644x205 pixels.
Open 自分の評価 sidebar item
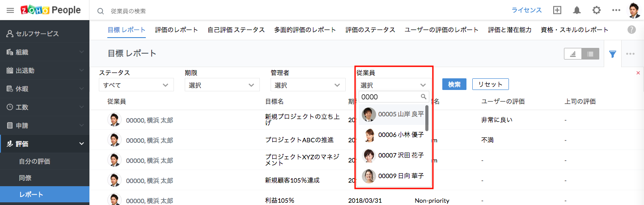[34, 161]
